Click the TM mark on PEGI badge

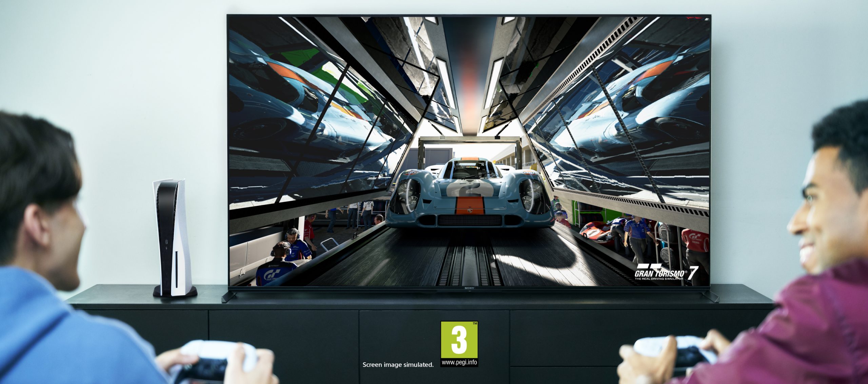[x=475, y=324]
